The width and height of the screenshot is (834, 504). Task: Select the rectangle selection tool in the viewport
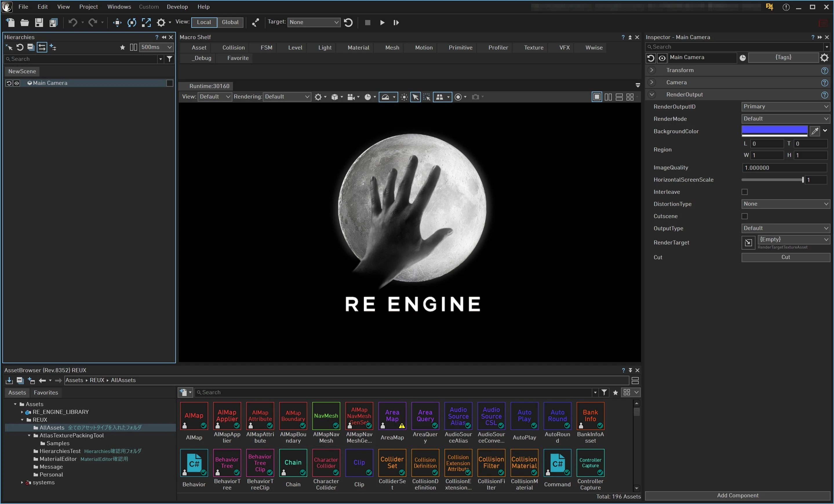[x=427, y=97]
